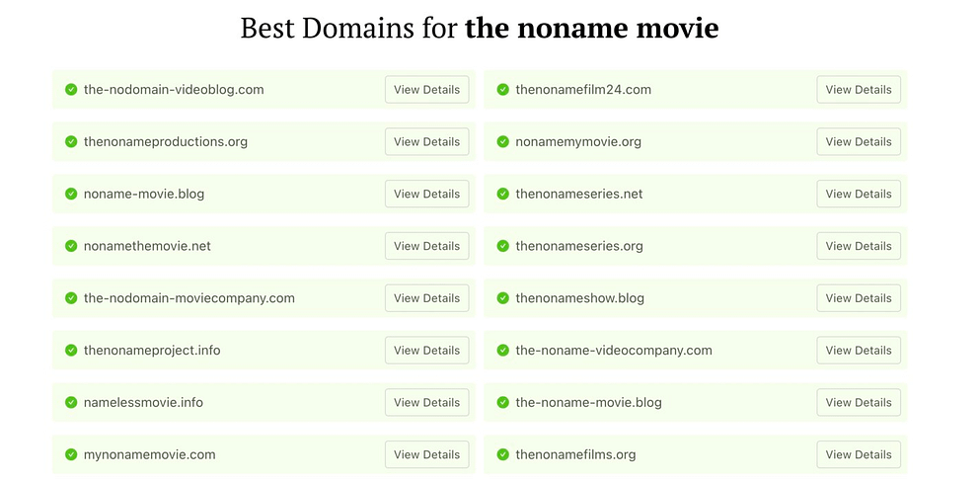Click checkmark icon next to nonamemymovie.org

pyautogui.click(x=502, y=142)
